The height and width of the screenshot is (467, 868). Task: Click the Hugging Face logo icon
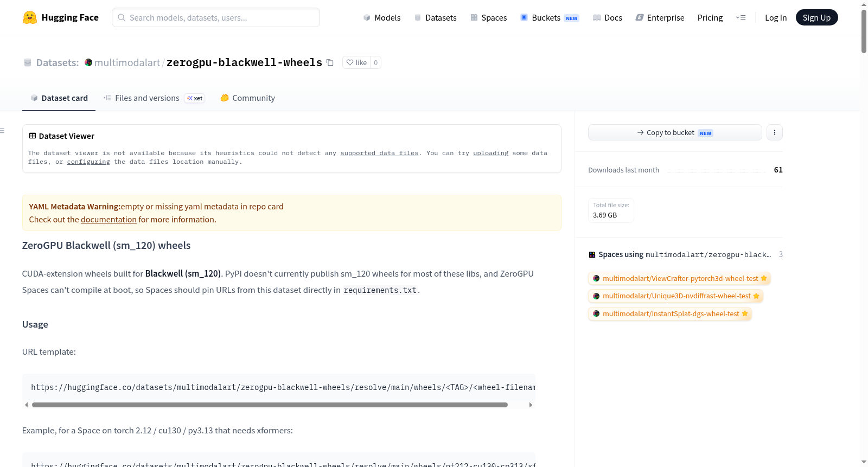[x=30, y=17]
